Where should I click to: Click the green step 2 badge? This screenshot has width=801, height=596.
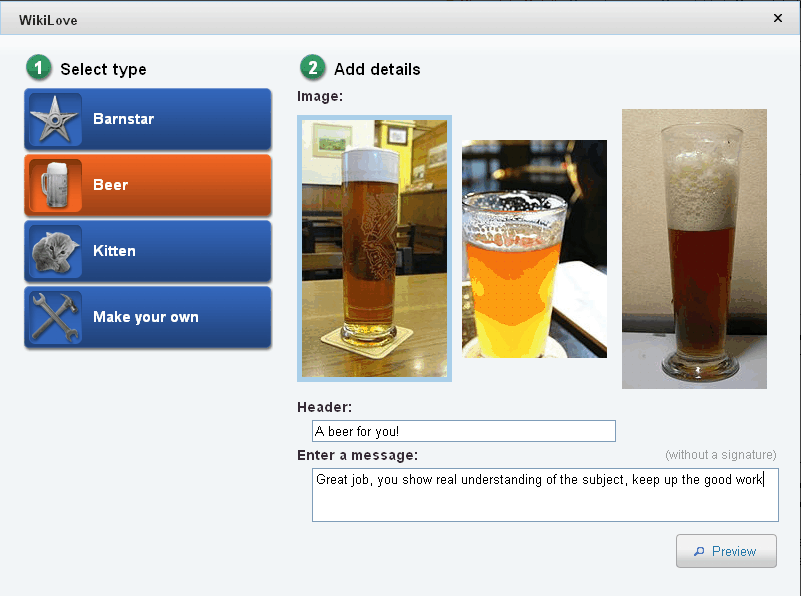pos(313,69)
